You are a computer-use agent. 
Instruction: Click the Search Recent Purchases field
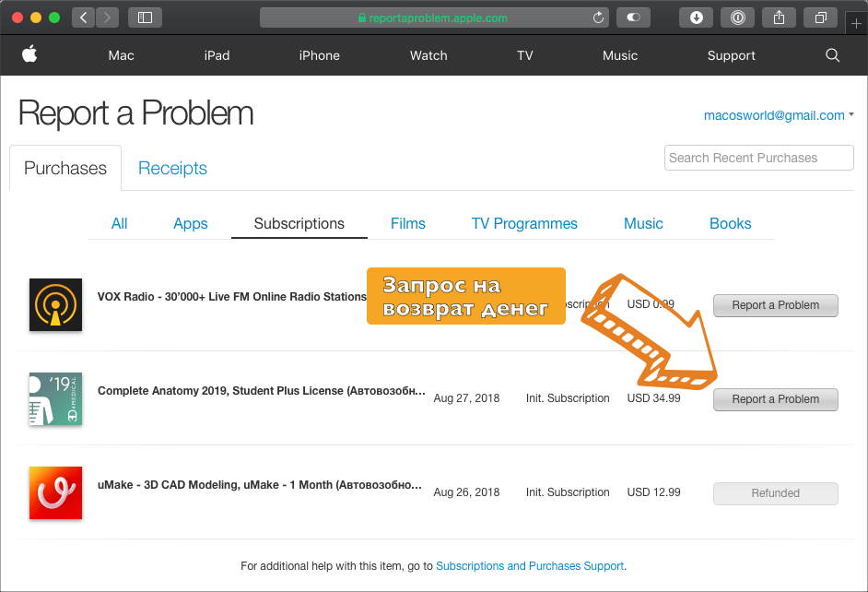point(759,158)
